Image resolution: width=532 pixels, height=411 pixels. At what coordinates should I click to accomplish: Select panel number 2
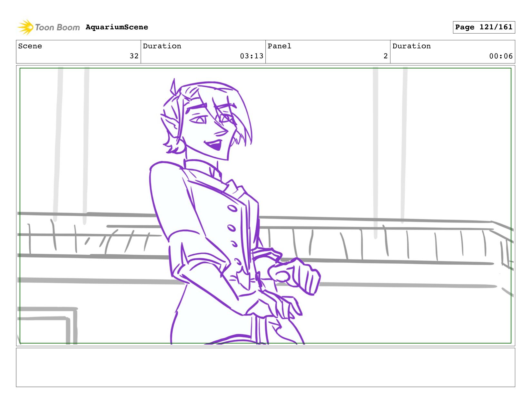(385, 56)
